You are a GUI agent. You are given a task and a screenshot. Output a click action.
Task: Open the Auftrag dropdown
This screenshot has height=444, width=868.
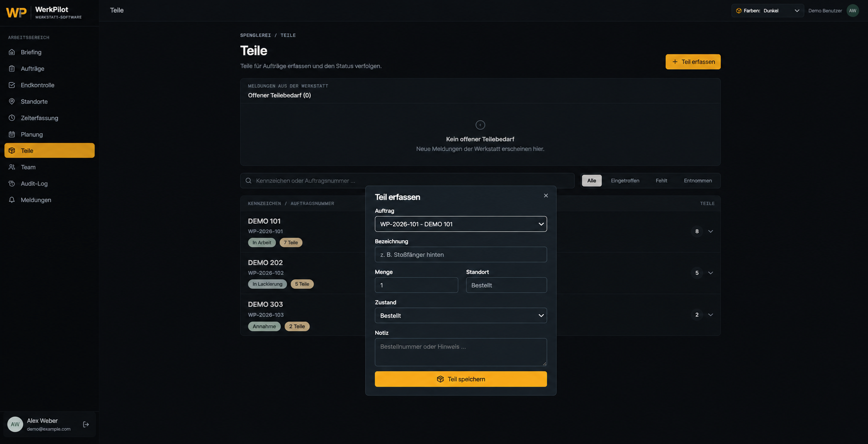coord(461,224)
